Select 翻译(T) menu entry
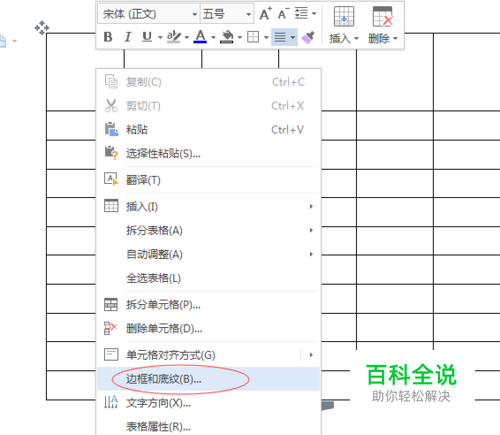The image size is (500, 435). [x=209, y=180]
